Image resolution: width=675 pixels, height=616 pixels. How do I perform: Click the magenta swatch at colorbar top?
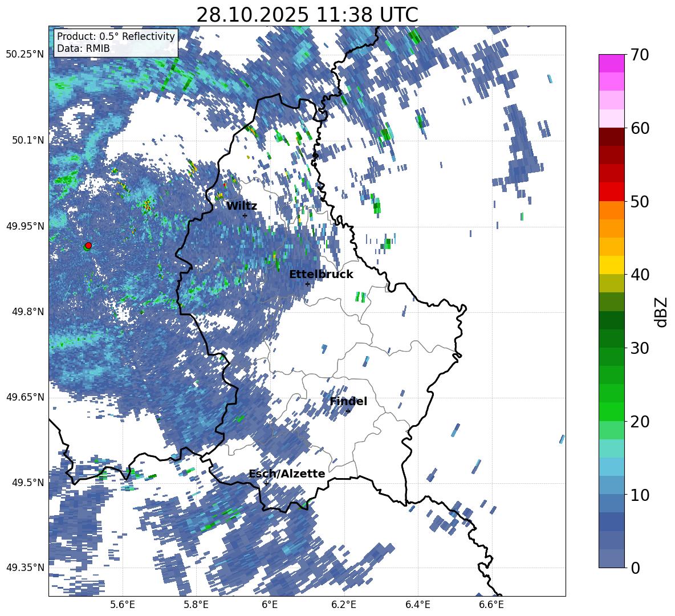(x=611, y=63)
